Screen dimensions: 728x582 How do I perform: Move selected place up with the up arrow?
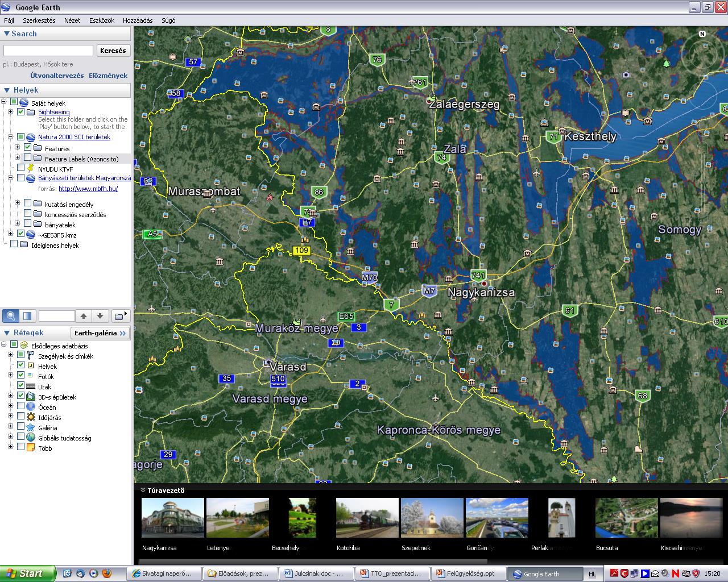(x=84, y=316)
